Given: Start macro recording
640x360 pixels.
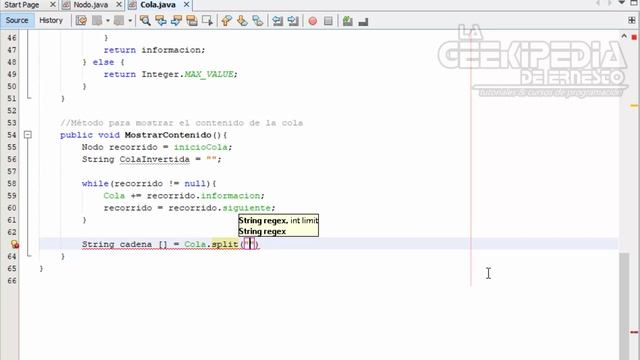Looking at the screenshot, I should tap(313, 21).
